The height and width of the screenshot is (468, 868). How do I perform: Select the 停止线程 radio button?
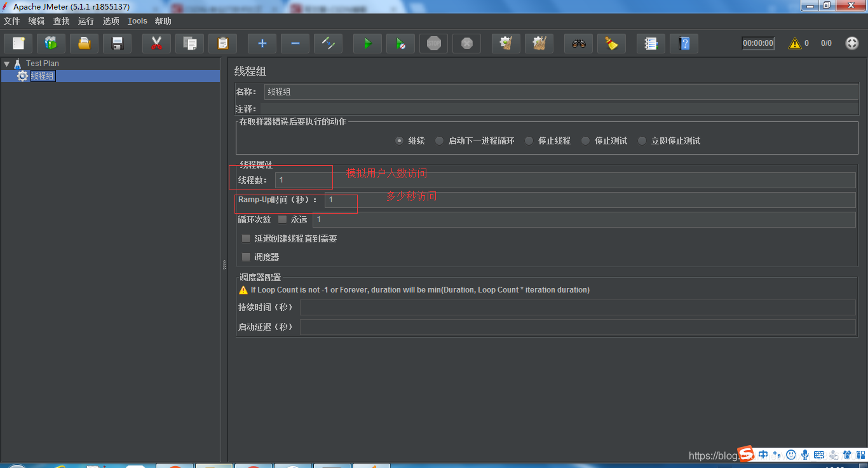point(529,141)
